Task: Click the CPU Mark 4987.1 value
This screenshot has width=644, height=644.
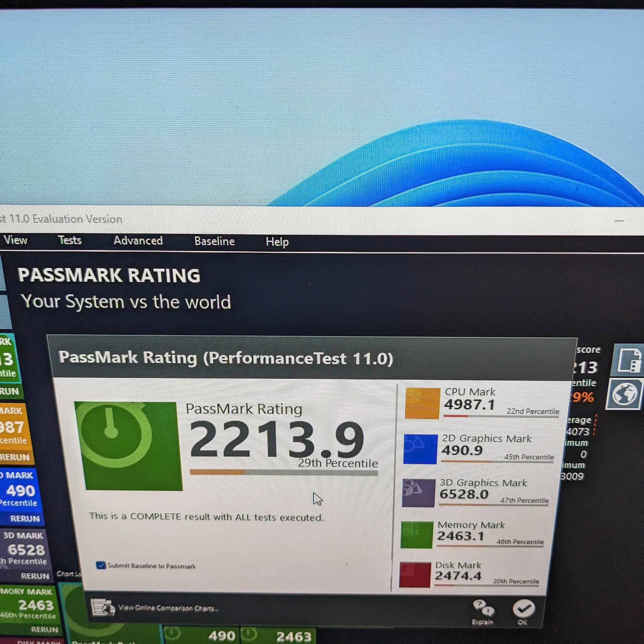Action: (x=470, y=405)
